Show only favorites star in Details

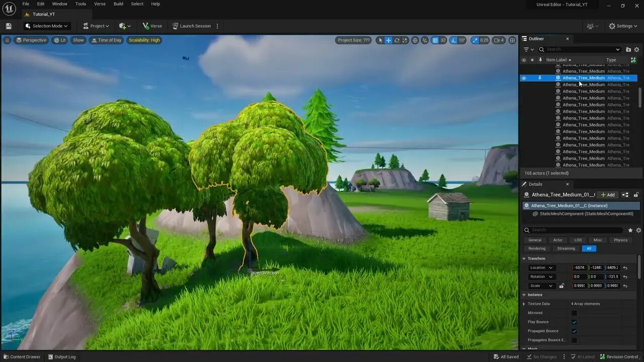click(x=630, y=230)
